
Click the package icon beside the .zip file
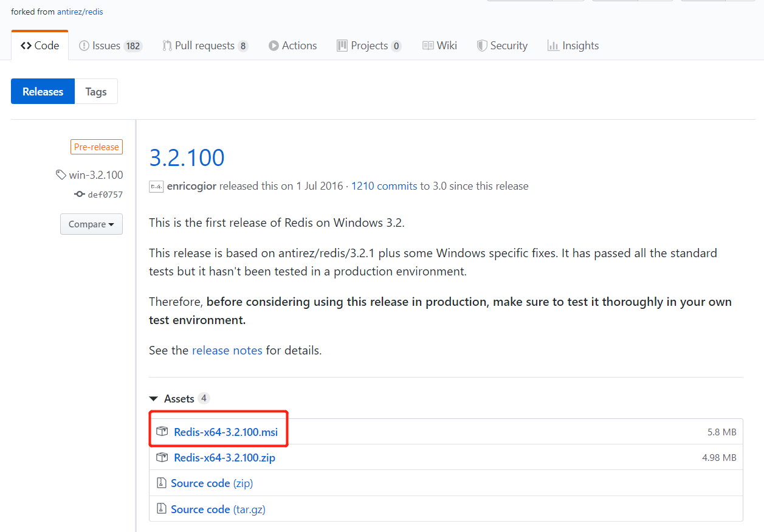[162, 457]
